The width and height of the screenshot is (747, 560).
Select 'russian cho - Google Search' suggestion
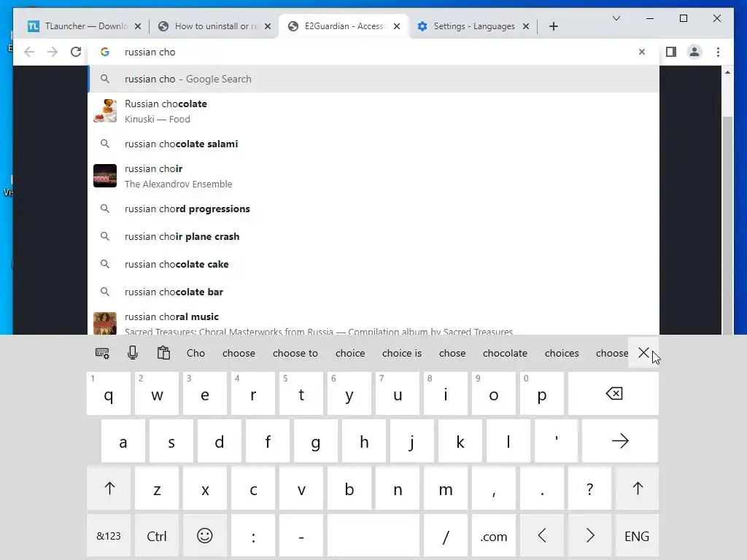pos(374,79)
